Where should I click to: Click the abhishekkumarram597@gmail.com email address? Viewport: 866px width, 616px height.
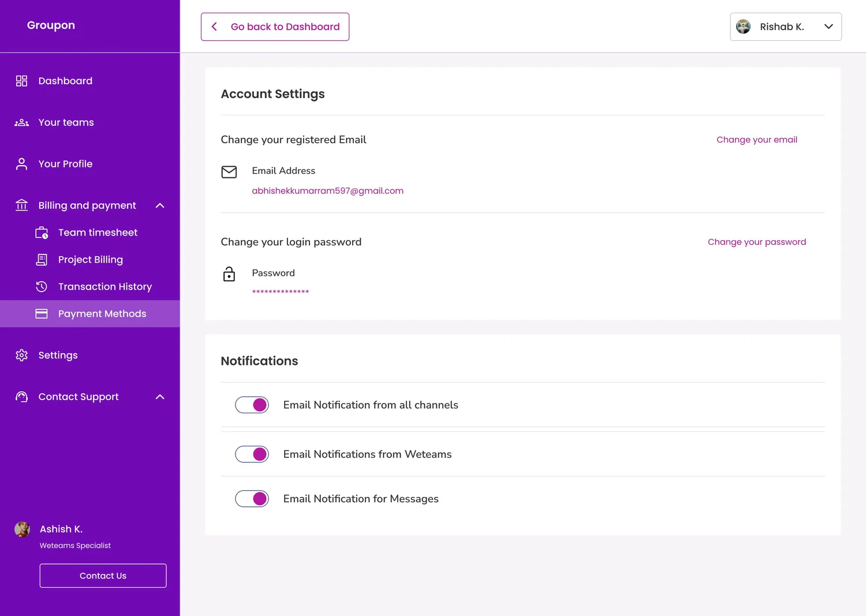328,191
